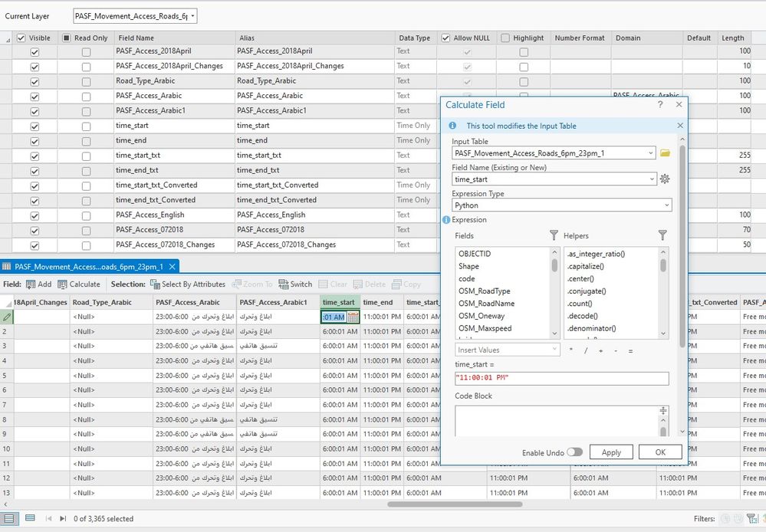Expand the Current Layer dropdown
The image size is (766, 532).
pos(192,16)
